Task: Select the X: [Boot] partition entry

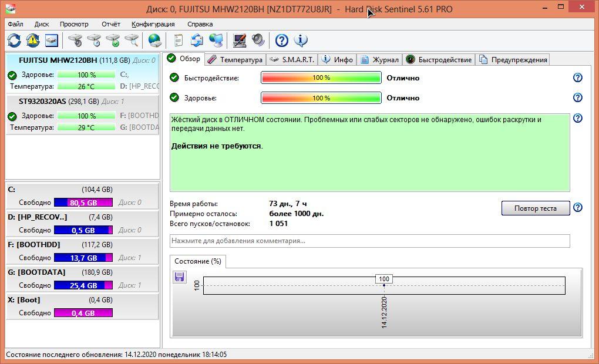Action: [x=83, y=306]
